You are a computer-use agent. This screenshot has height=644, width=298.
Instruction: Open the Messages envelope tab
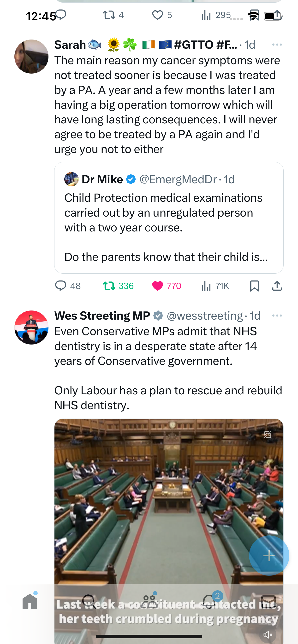pyautogui.click(x=268, y=601)
